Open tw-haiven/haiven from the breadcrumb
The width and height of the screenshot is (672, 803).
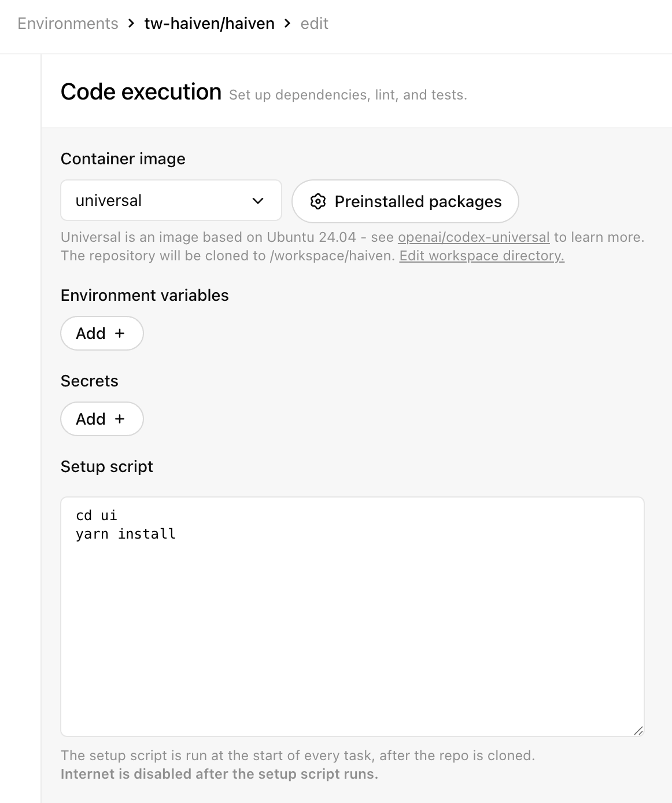(209, 23)
